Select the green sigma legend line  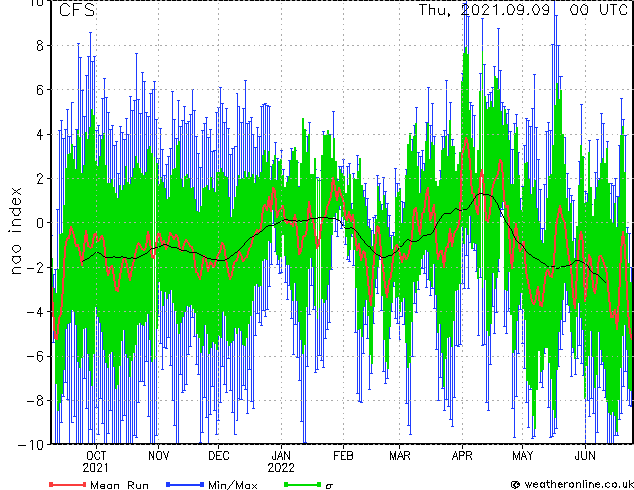302,484
